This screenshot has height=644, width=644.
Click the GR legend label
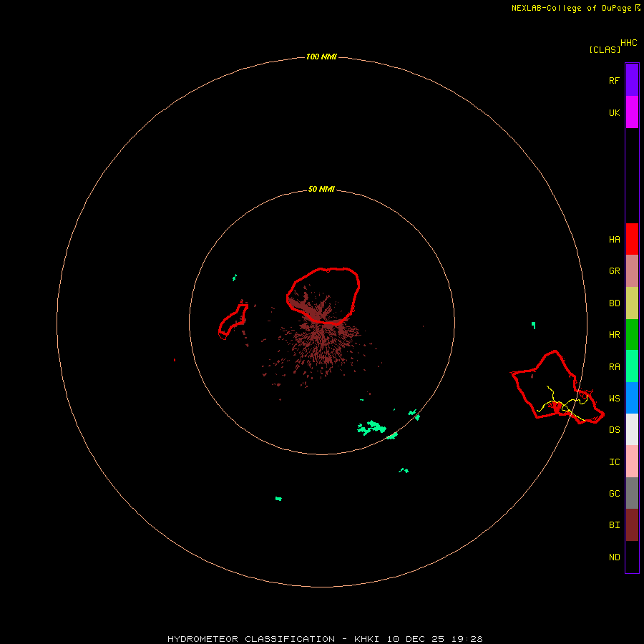pyautogui.click(x=614, y=271)
